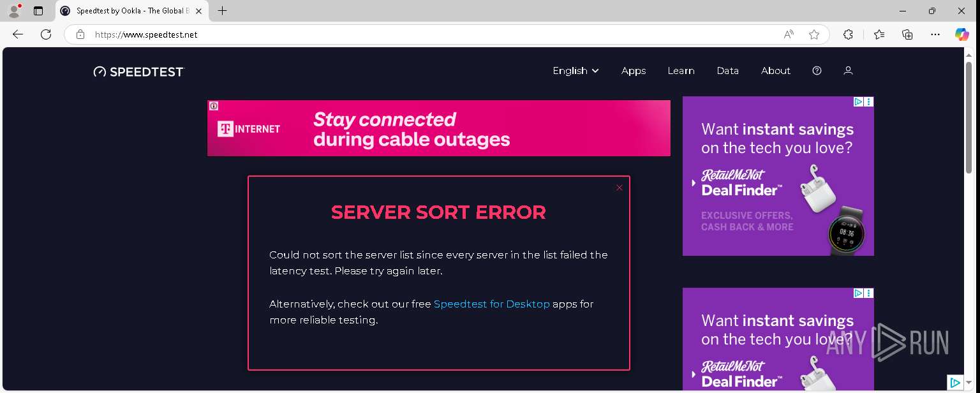Open browser Extensions puzzle icon

[x=848, y=34]
